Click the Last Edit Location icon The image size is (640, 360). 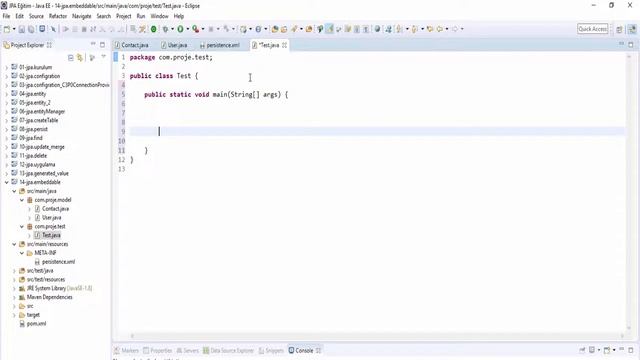(429, 29)
